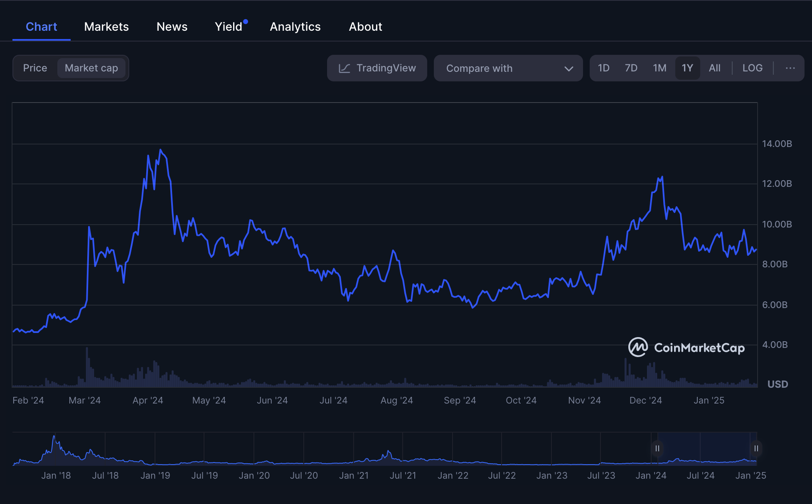Screen dimensions: 812x504
Task: Select the All time range
Action: (714, 68)
